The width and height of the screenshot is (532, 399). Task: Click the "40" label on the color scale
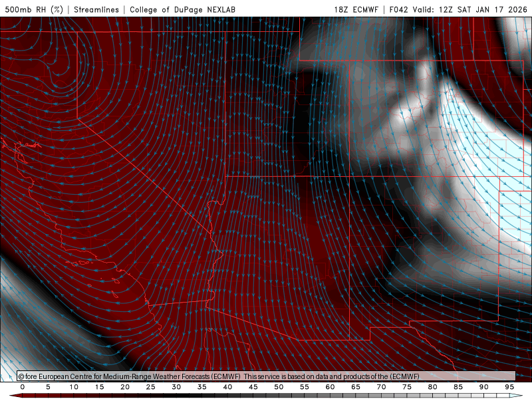coord(227,387)
